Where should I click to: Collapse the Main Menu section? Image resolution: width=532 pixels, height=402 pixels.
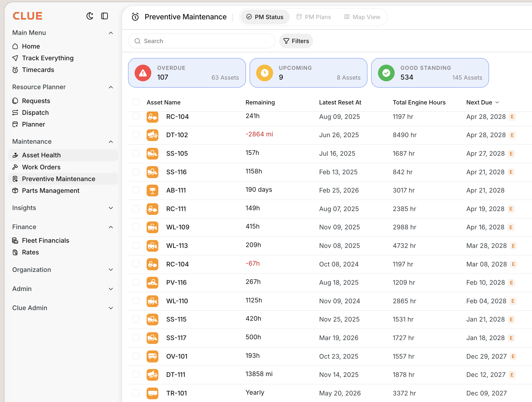point(111,33)
